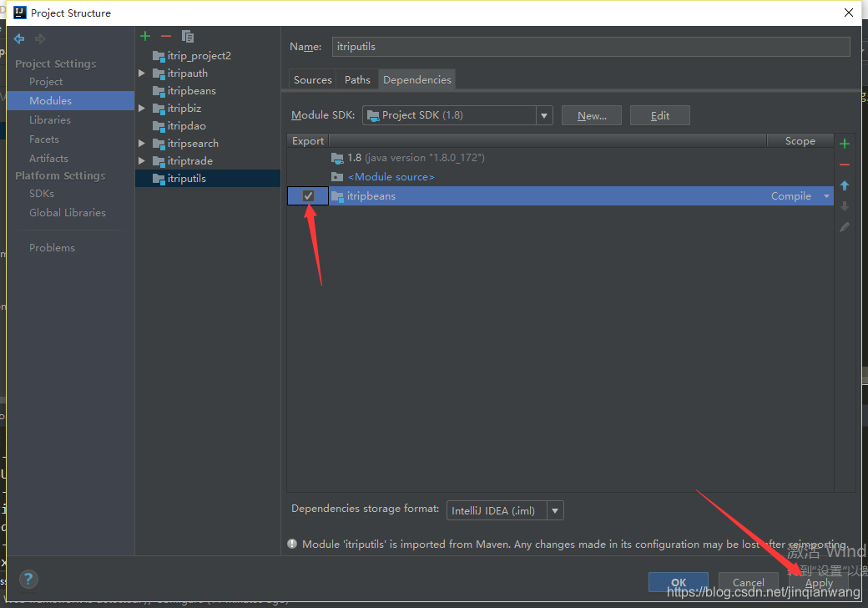Add a new module with green plus
Image resolution: width=868 pixels, height=608 pixels.
coord(145,37)
